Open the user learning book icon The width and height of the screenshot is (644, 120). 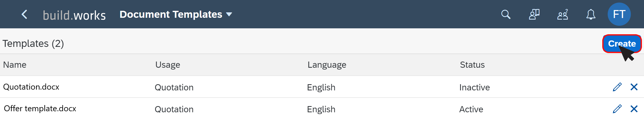pyautogui.click(x=534, y=14)
